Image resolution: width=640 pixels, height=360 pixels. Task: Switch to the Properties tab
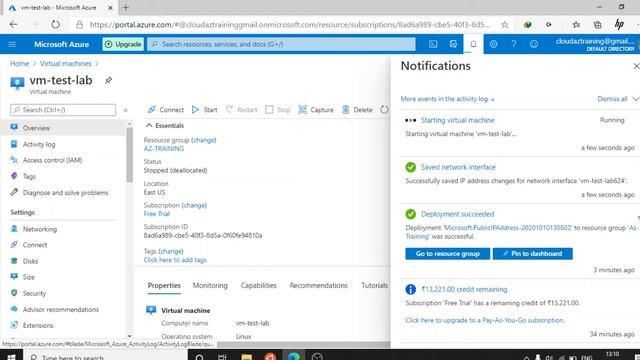164,285
